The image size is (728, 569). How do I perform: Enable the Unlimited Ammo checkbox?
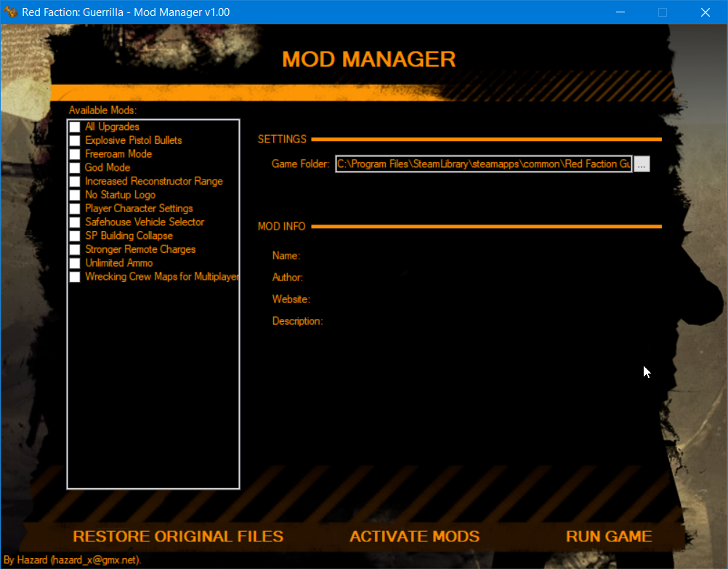pos(75,263)
